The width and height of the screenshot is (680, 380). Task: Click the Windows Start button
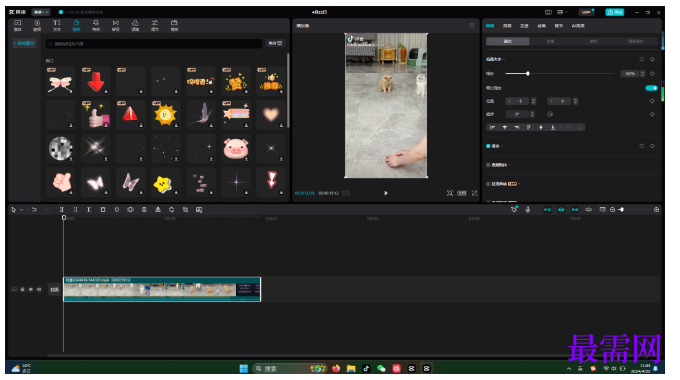point(244,368)
